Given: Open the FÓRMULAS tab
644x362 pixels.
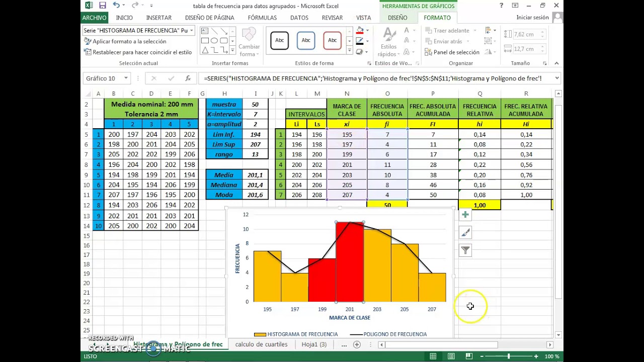Looking at the screenshot, I should [262, 18].
